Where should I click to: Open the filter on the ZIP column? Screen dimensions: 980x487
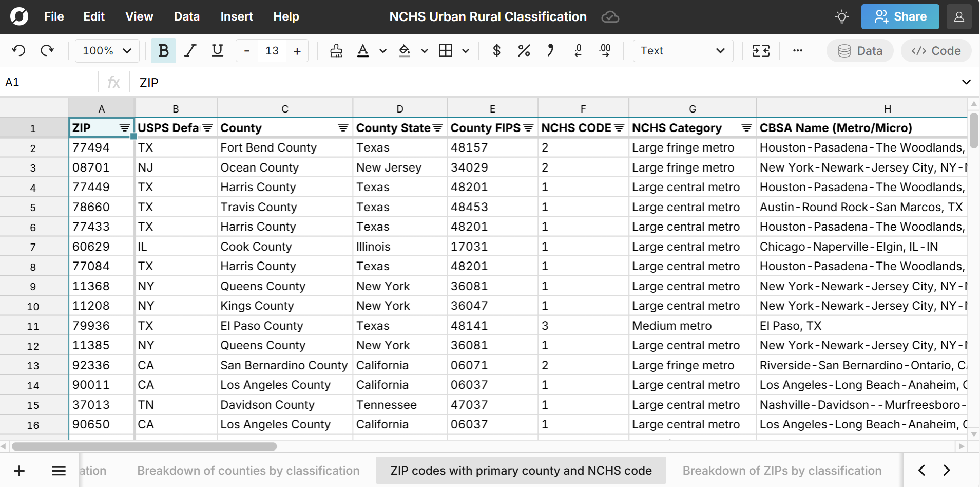124,127
